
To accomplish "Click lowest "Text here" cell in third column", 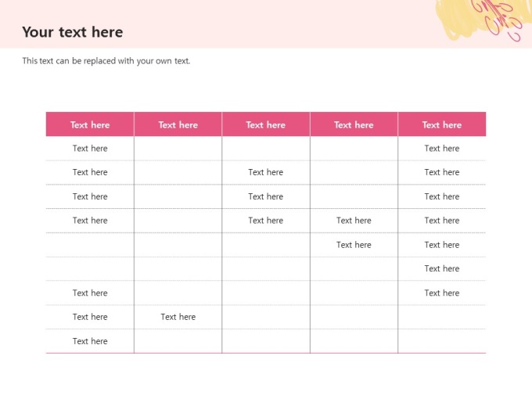I will 266,221.
